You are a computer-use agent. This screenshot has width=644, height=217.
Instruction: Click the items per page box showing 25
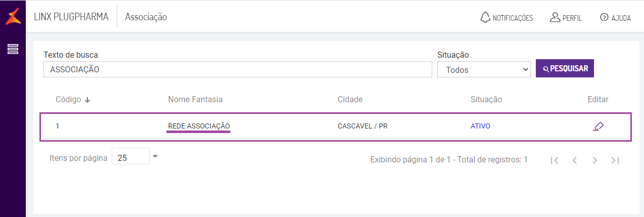130,158
